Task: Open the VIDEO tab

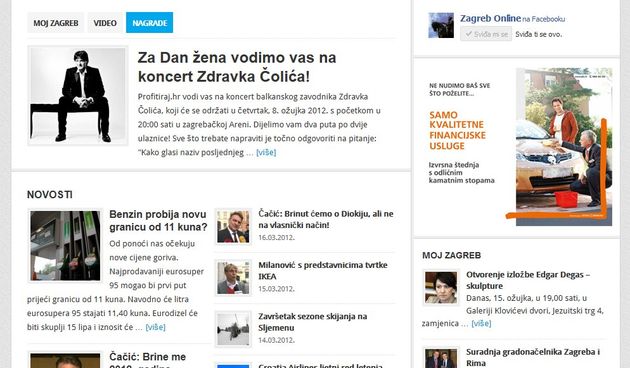Action: click(x=105, y=23)
